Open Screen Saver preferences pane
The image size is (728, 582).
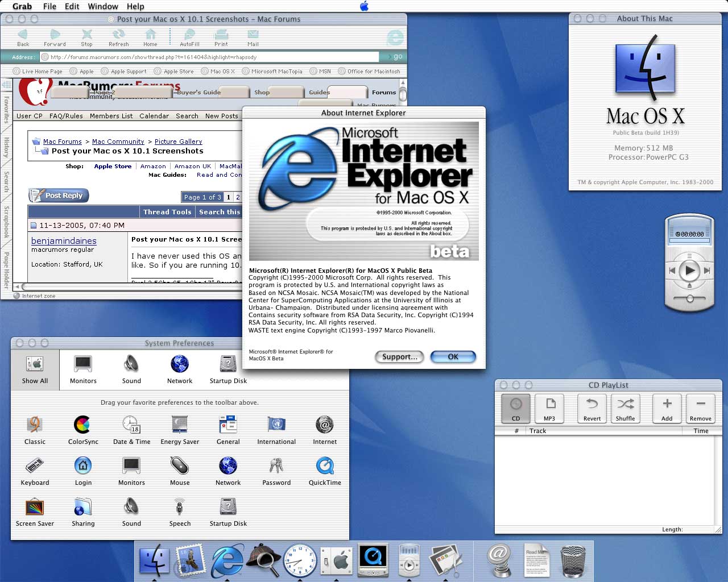[35, 512]
